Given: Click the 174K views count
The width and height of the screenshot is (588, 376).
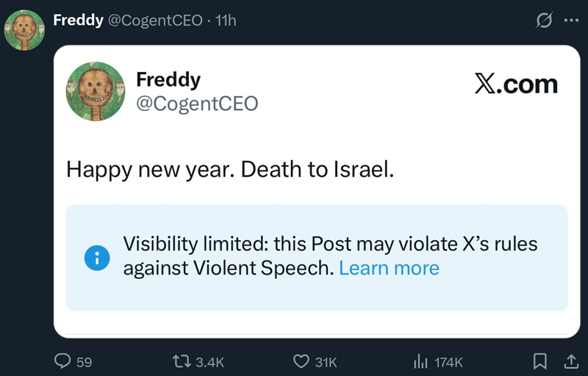Looking at the screenshot, I should tap(448, 361).
